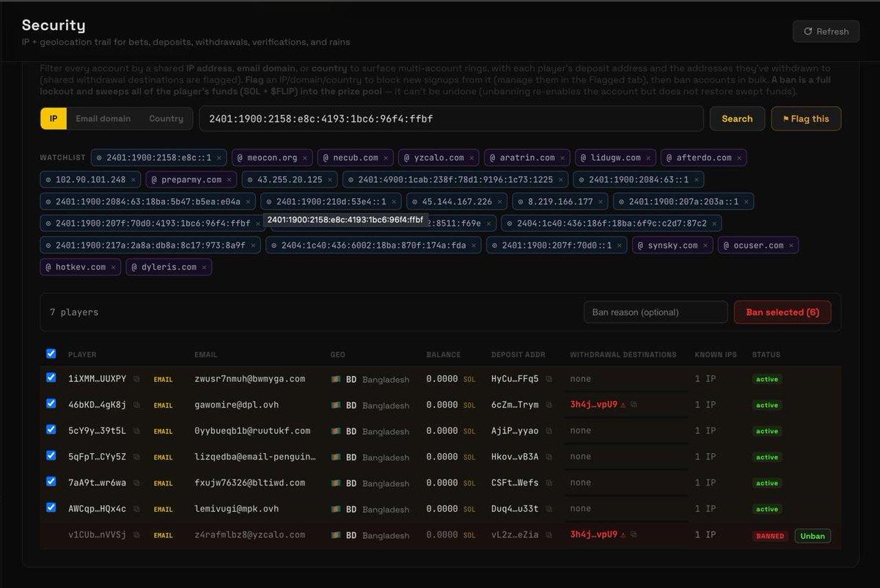Remove 102.90.101.248 from watchlist

coord(133,180)
